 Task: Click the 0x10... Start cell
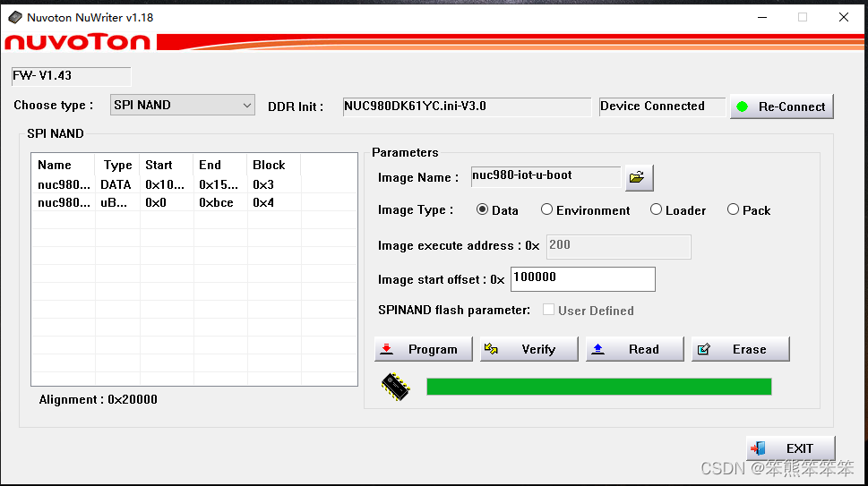click(165, 184)
